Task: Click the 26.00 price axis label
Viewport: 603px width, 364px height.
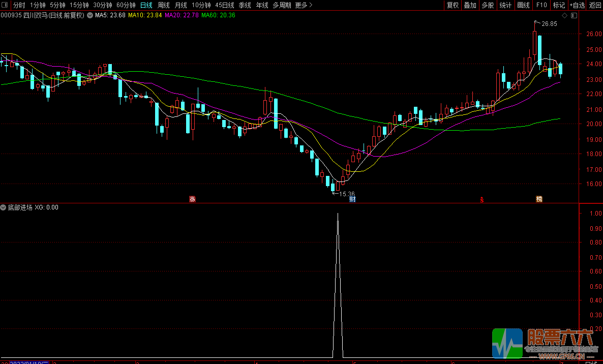Action: pyautogui.click(x=594, y=34)
